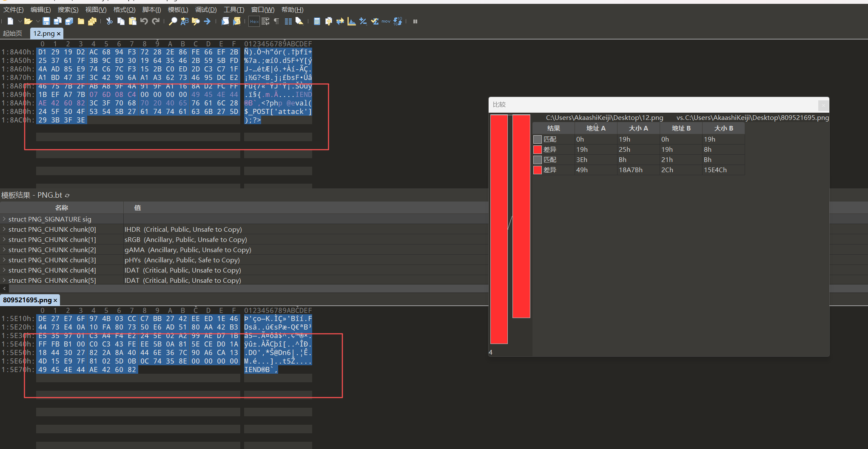Click the Run Script icon
This screenshot has height=449, width=868.
(225, 21)
